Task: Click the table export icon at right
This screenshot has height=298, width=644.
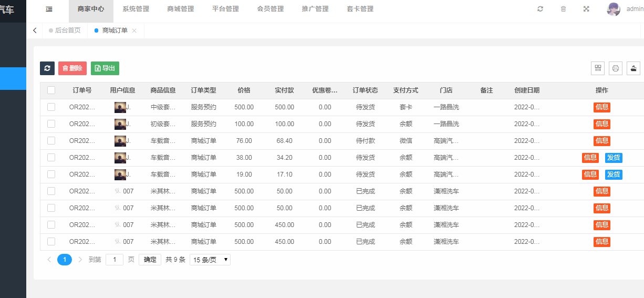Action: (633, 68)
